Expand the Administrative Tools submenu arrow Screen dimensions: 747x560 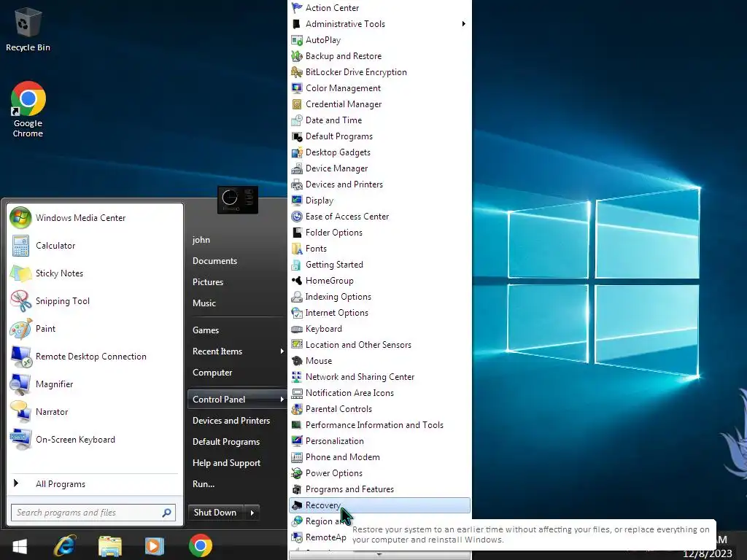click(463, 24)
